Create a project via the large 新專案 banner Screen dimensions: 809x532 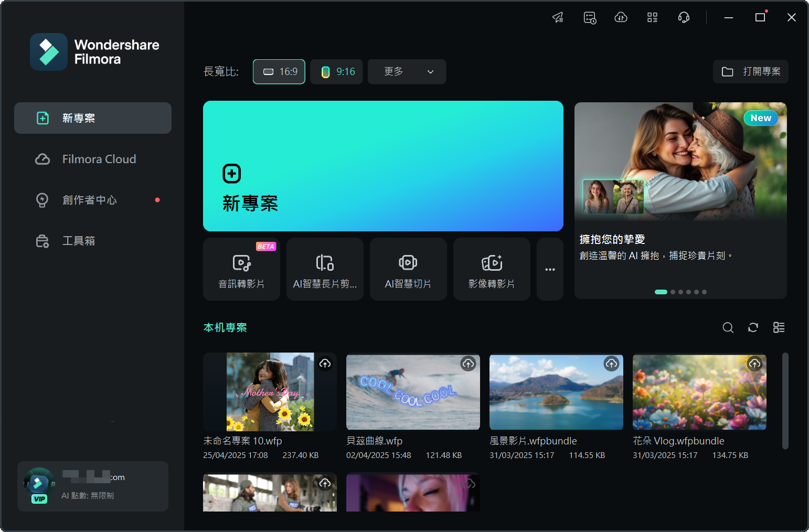coord(383,166)
